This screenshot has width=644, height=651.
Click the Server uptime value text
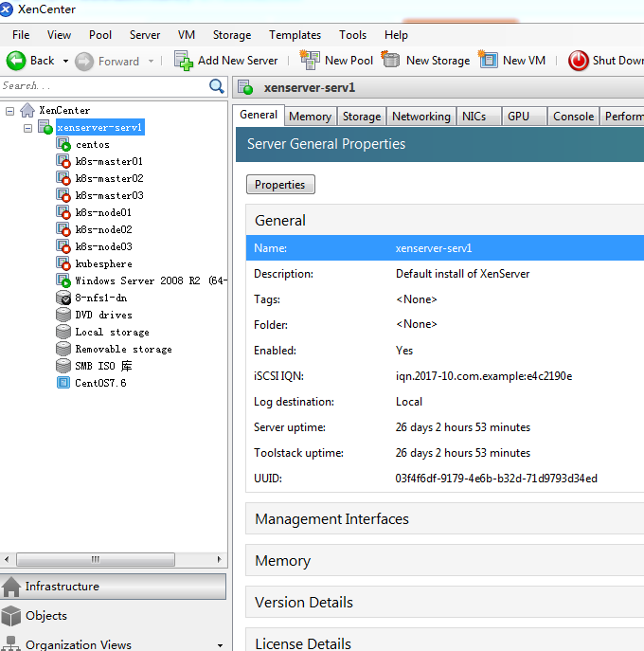pos(463,427)
